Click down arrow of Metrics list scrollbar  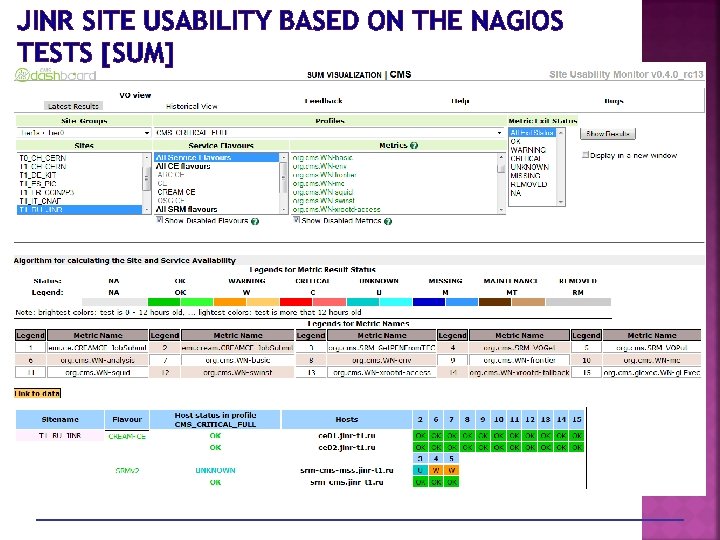[x=501, y=210]
